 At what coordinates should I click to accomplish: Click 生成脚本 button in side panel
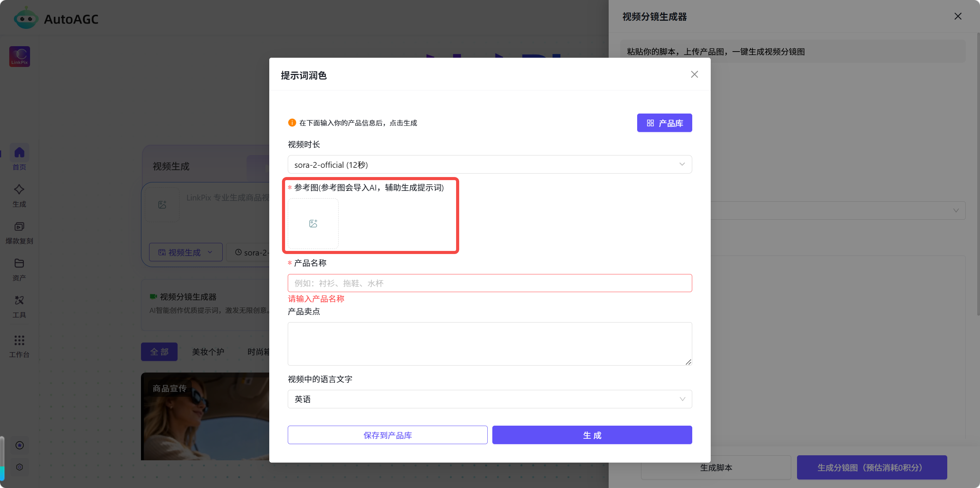click(x=716, y=467)
